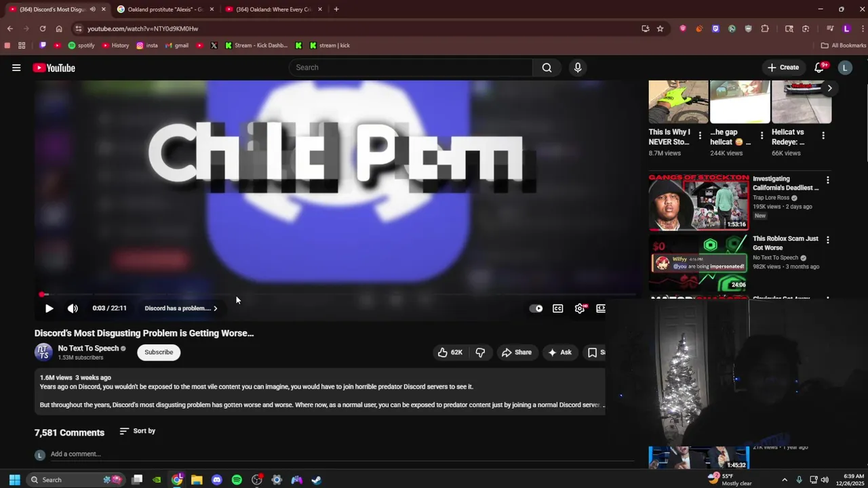Open Spotify from the taskbar

tap(237, 480)
